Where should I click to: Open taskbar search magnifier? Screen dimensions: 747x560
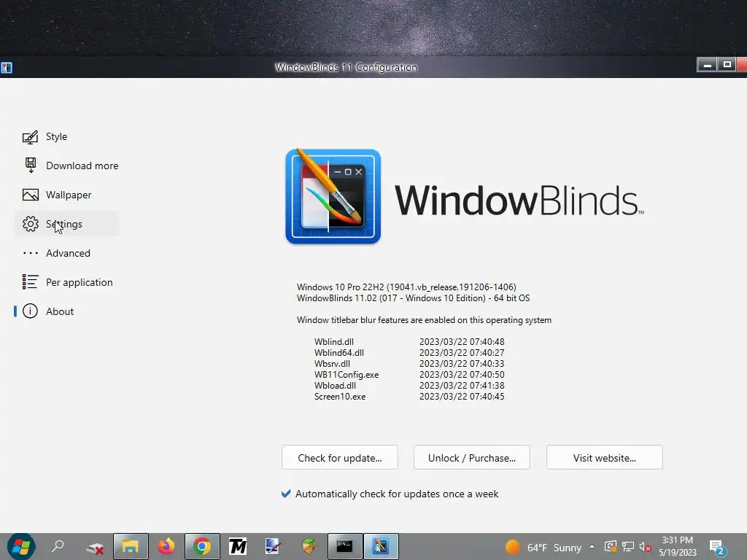[x=58, y=545]
